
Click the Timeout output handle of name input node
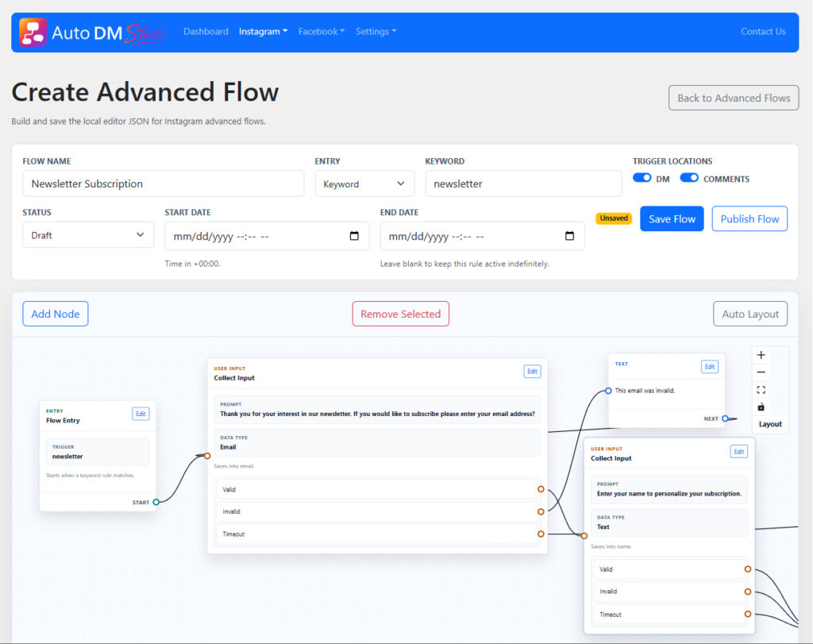coord(748,614)
